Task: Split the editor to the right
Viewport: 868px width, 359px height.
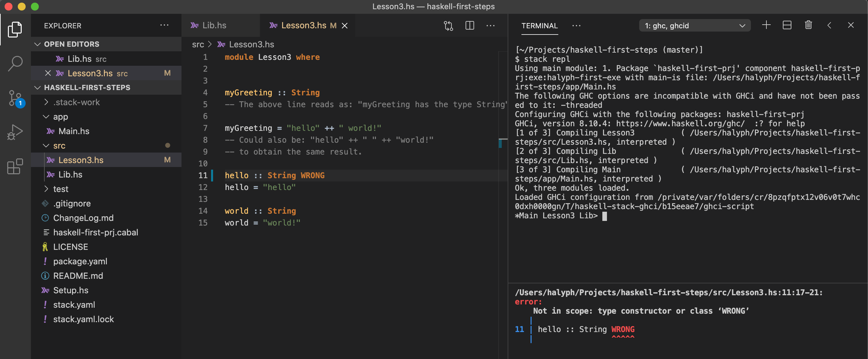Action: click(470, 26)
